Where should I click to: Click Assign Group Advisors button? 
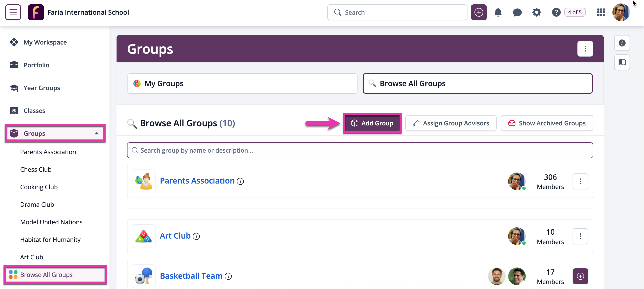pos(451,123)
